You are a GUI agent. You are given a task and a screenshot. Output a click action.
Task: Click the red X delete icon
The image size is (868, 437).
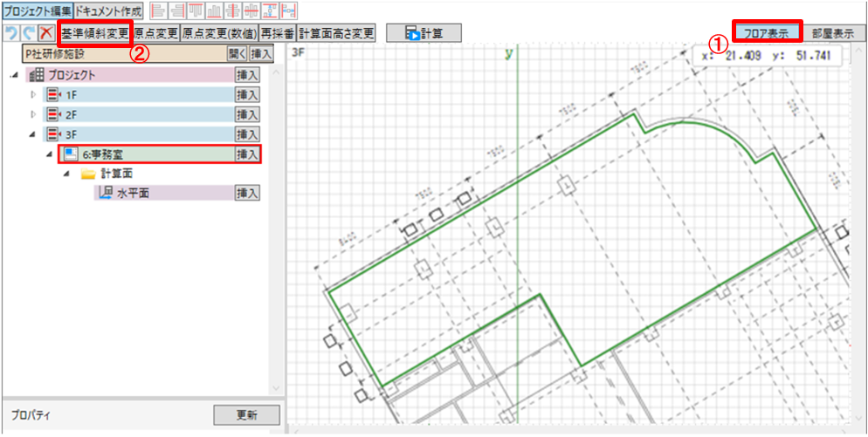[47, 34]
